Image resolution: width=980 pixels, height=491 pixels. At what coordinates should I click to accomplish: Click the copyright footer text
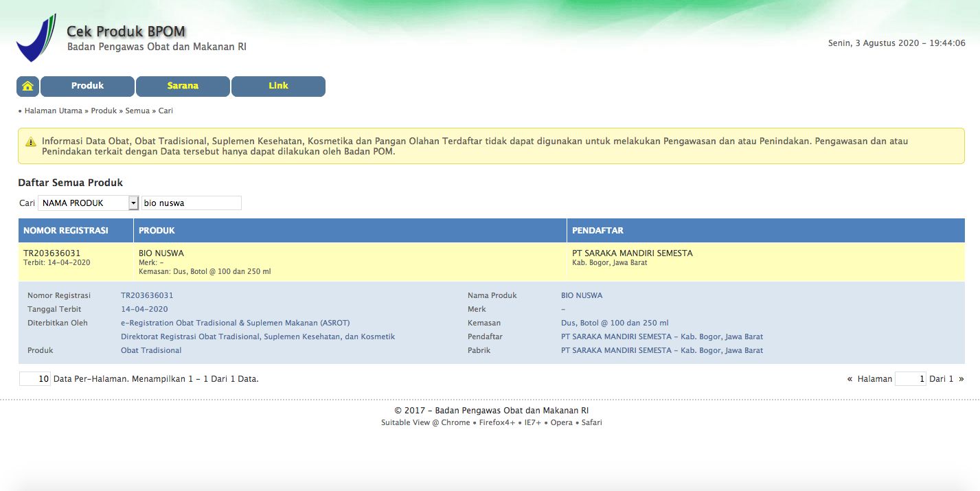pos(491,411)
